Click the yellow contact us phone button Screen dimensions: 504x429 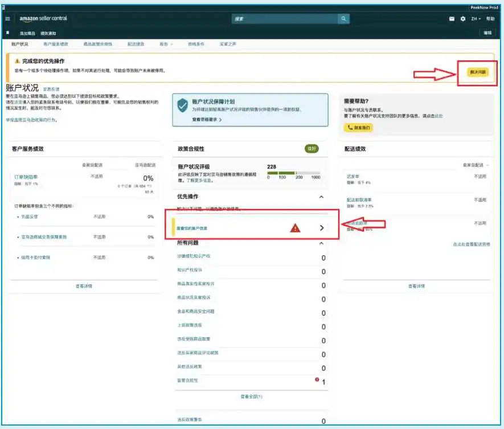click(x=358, y=128)
